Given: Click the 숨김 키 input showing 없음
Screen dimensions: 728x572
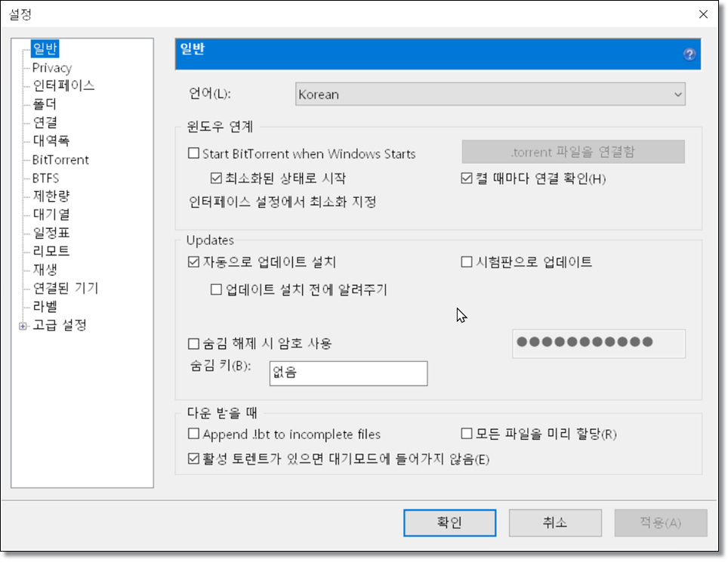Looking at the screenshot, I should [x=347, y=373].
